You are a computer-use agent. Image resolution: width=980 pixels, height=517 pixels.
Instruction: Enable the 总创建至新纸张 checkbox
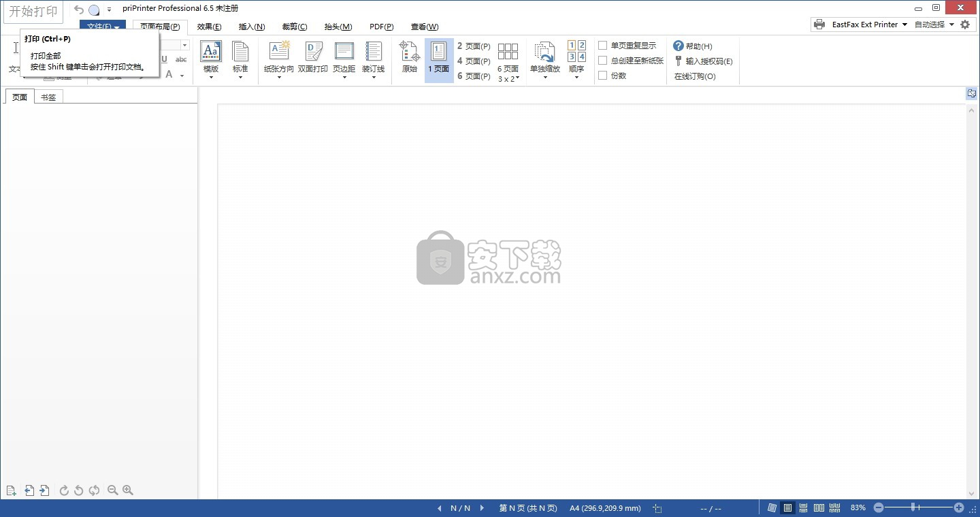coord(602,61)
